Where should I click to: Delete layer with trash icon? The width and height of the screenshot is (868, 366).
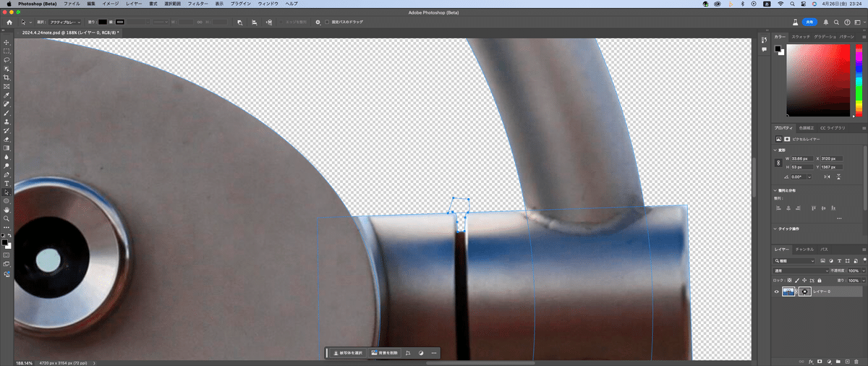coord(856,361)
